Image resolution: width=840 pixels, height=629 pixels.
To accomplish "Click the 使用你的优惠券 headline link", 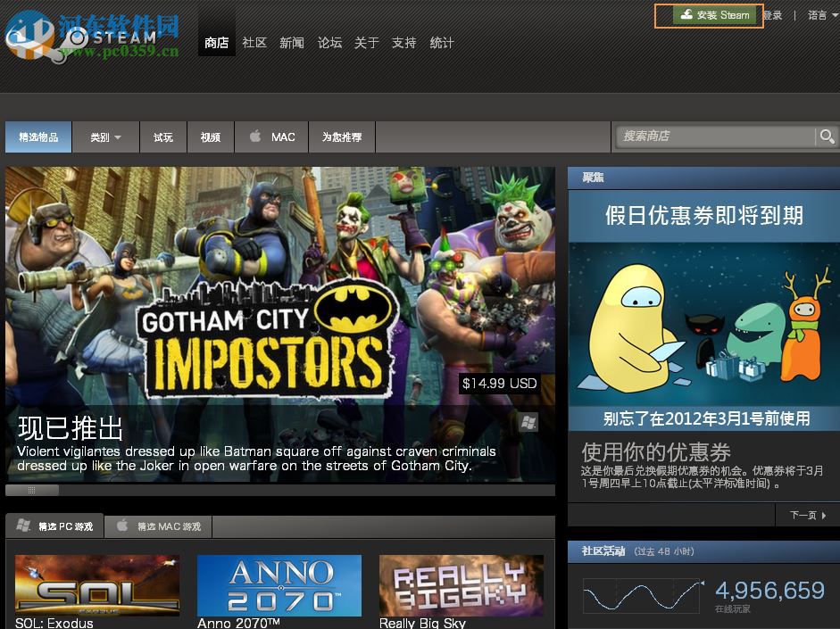I will [x=656, y=451].
